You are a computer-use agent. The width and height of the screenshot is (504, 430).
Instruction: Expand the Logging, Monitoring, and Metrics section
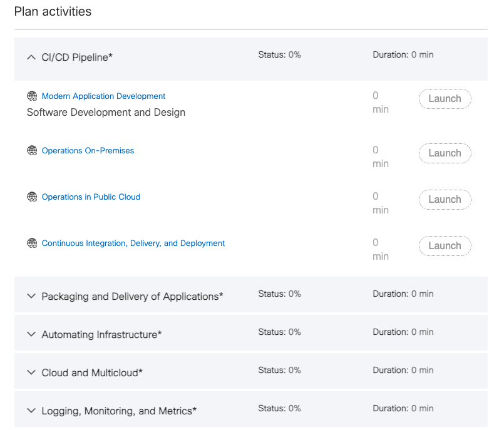pos(31,409)
